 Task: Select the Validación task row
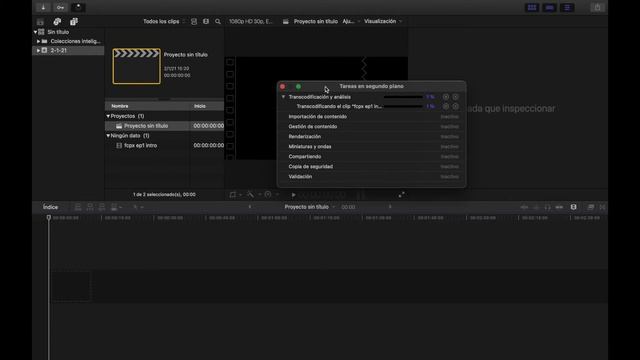pyautogui.click(x=371, y=177)
